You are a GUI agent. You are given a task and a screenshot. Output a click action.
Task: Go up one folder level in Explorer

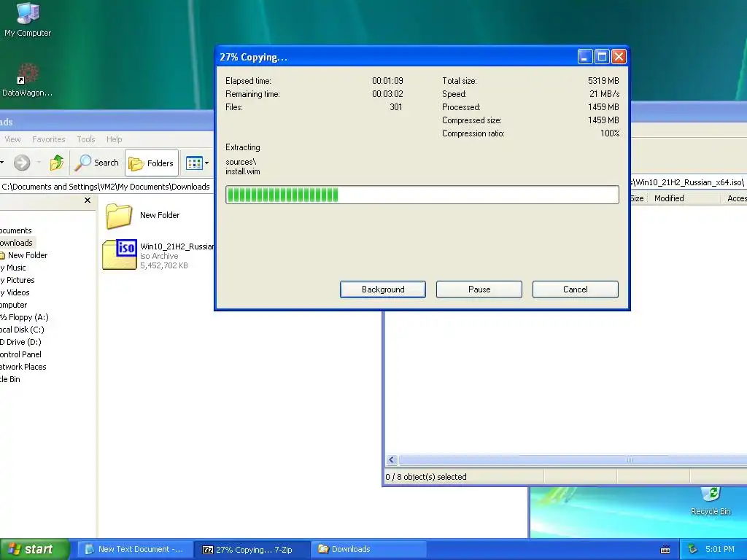pyautogui.click(x=57, y=163)
